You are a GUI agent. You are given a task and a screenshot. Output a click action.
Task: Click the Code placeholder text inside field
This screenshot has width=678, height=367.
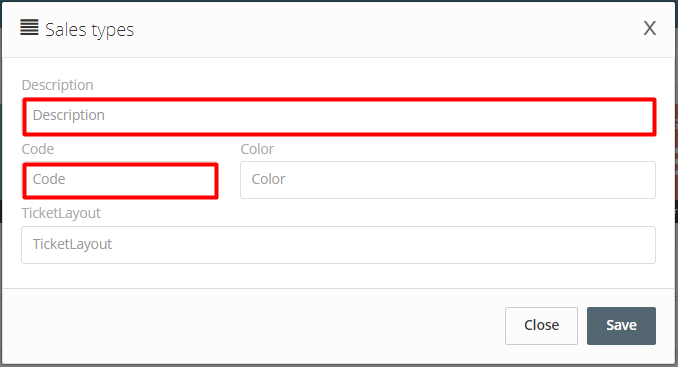click(49, 179)
